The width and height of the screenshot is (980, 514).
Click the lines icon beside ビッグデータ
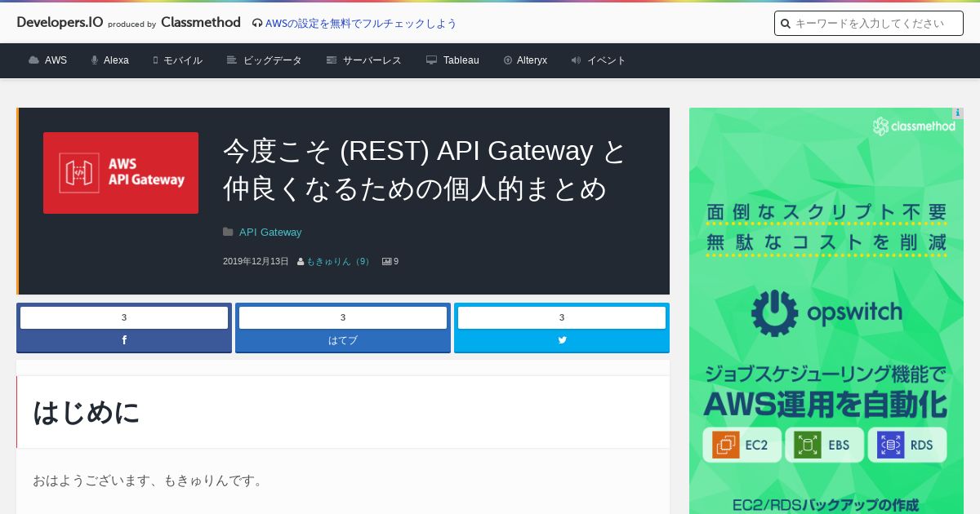(x=232, y=60)
